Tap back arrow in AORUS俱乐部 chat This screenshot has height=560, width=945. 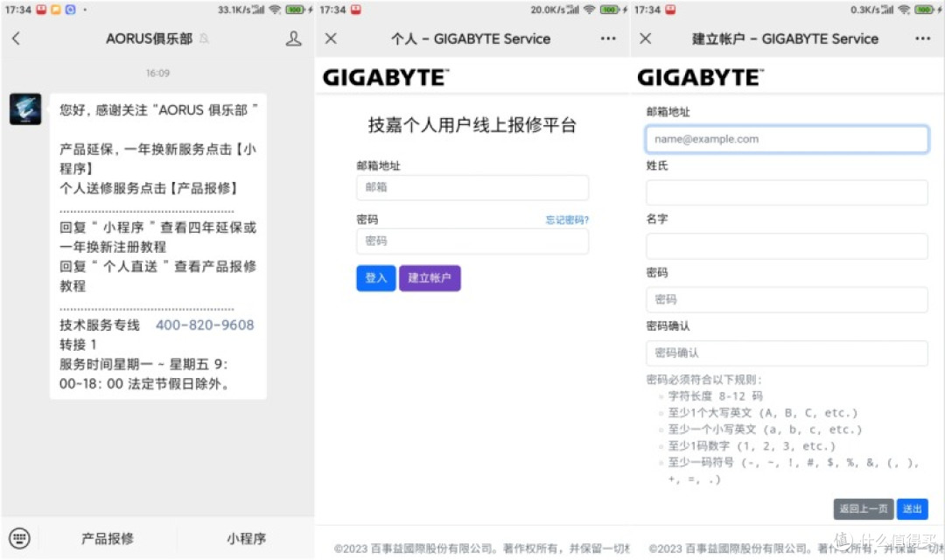[17, 38]
